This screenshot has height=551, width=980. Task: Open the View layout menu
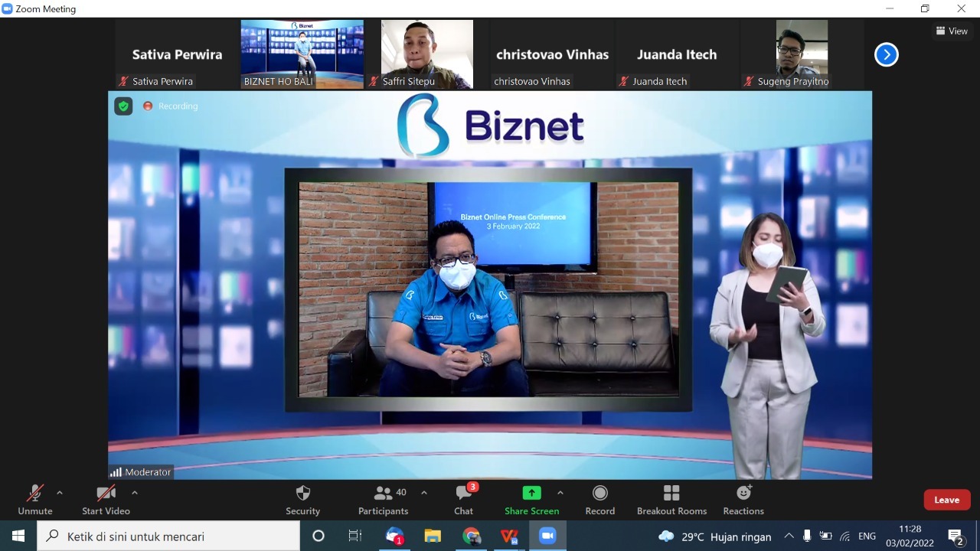(952, 31)
